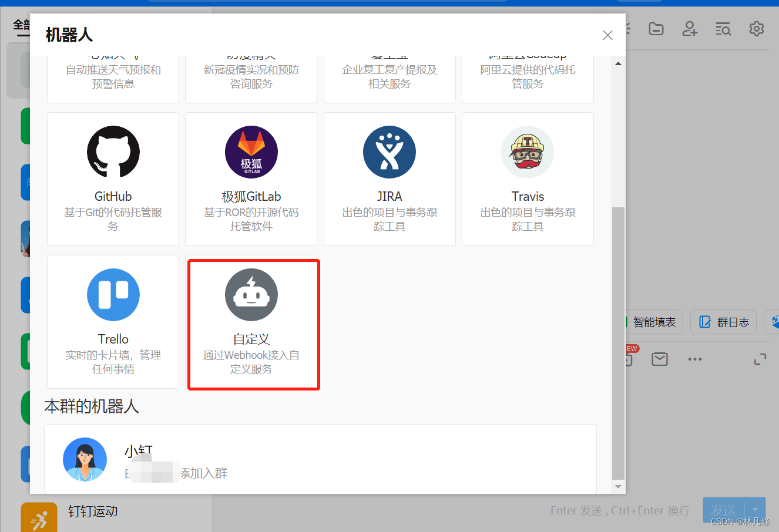
Task: Click the scrollbar down arrow in dialog
Action: click(x=618, y=487)
